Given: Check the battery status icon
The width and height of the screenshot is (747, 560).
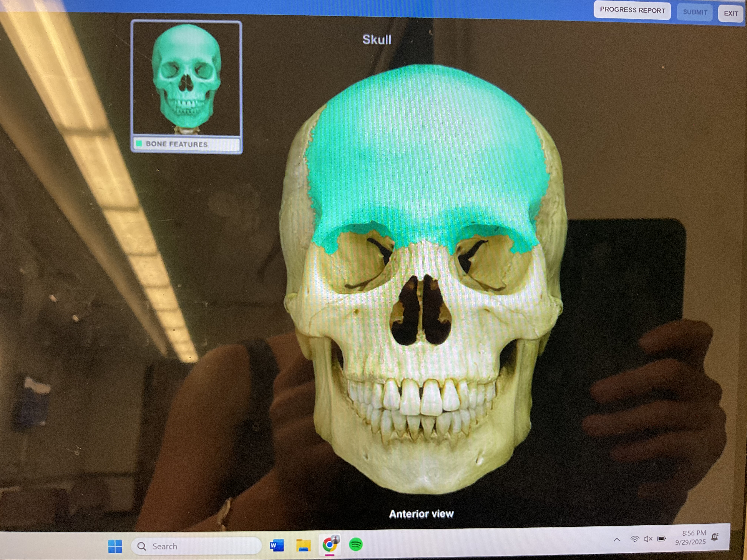Looking at the screenshot, I should coord(662,538).
